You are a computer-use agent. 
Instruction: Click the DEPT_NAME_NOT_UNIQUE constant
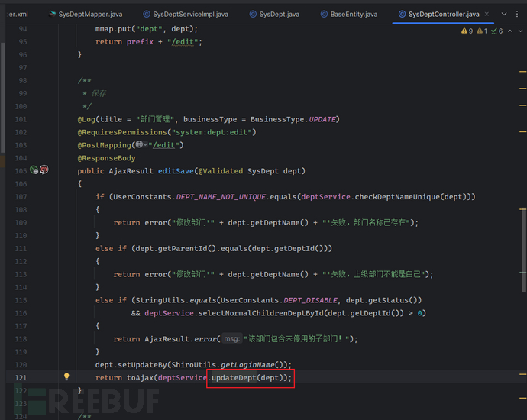(221, 196)
